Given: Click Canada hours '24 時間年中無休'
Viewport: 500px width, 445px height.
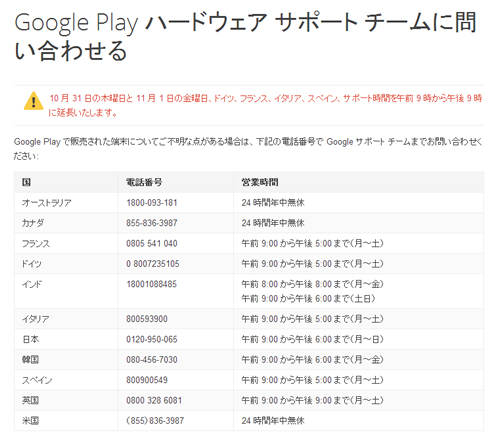Looking at the screenshot, I should click(x=273, y=223).
